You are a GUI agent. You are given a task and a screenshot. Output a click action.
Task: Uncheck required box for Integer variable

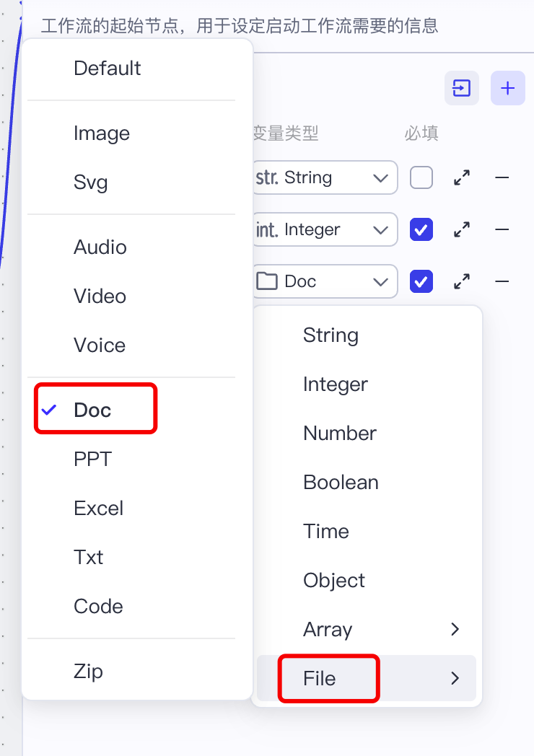(421, 229)
